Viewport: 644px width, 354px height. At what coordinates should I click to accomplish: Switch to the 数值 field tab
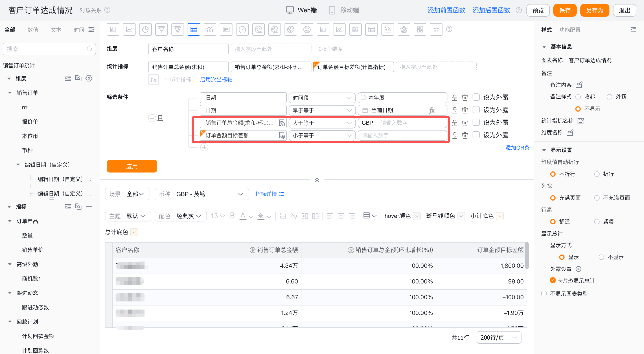tap(33, 30)
